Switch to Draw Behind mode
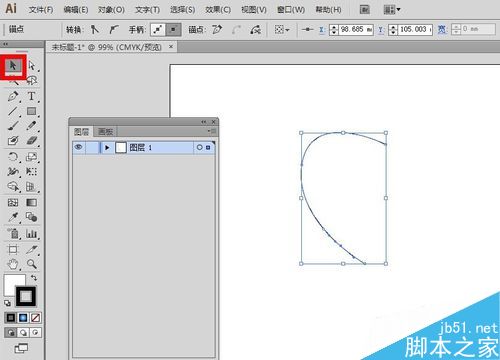This screenshot has width=500, height=360. point(23,332)
